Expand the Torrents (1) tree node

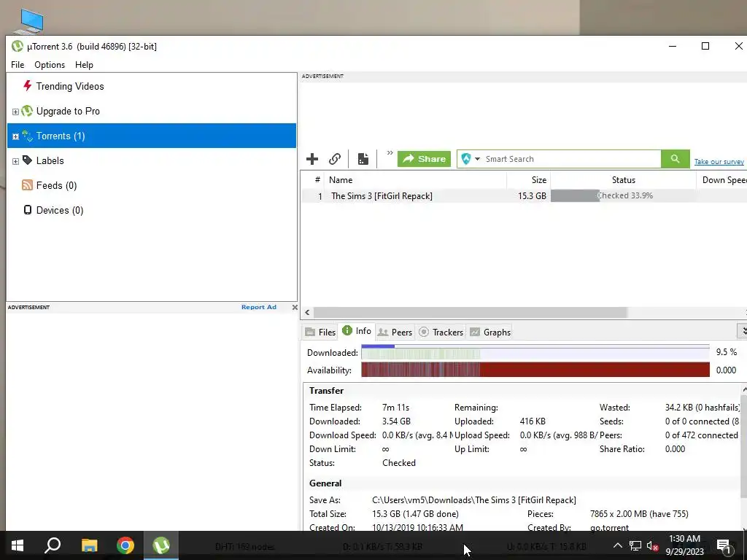[15, 136]
